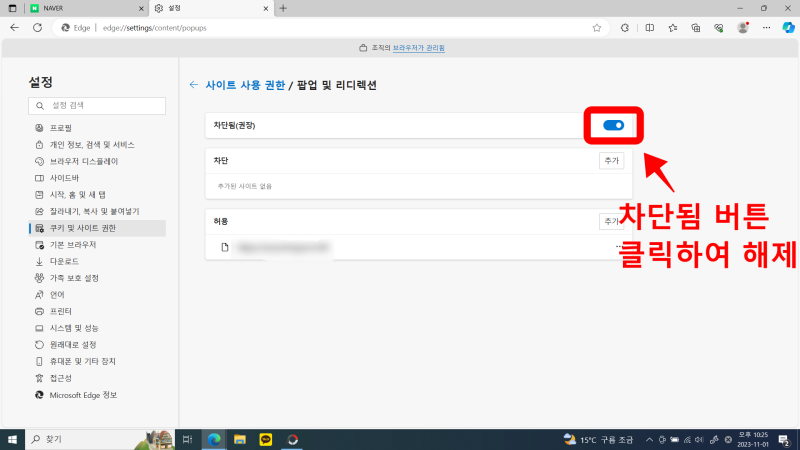800x450 pixels.
Task: Open 휴대폰 및 기타 장치 section
Action: point(97,361)
